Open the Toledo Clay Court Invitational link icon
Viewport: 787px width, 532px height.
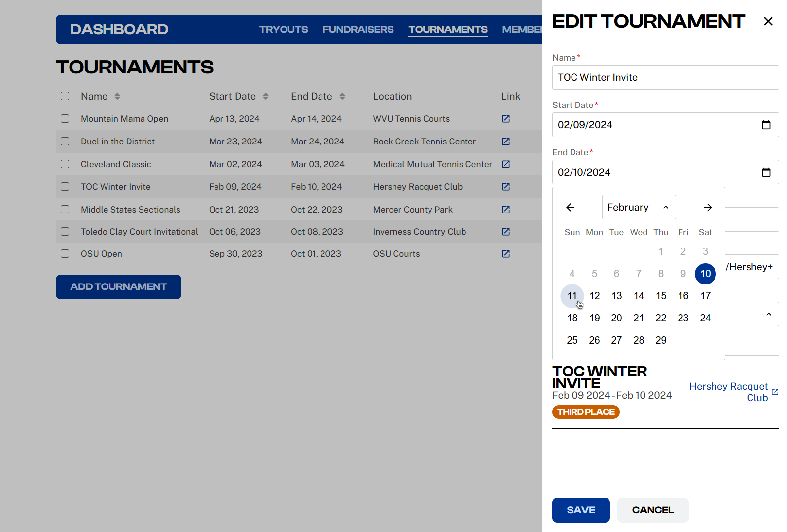pyautogui.click(x=506, y=232)
